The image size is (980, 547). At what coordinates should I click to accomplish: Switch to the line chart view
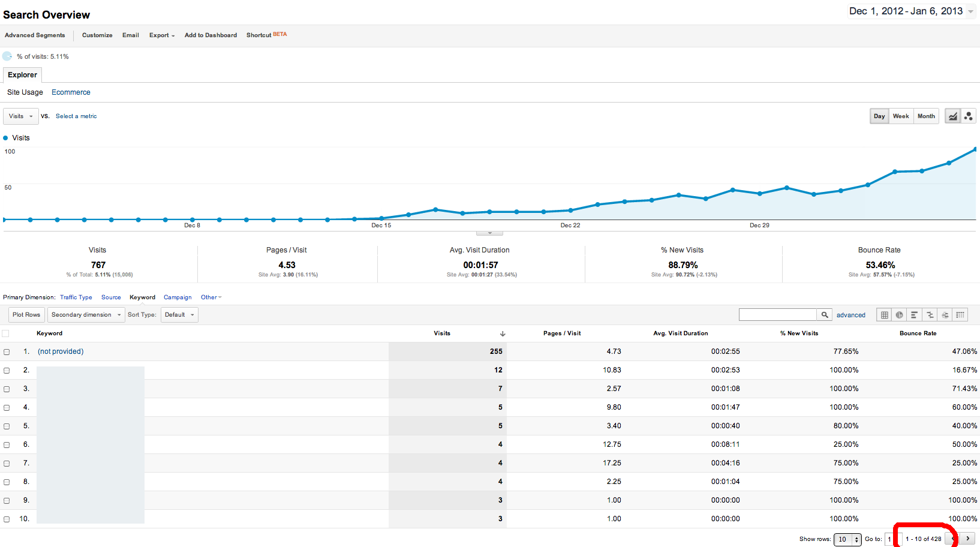(x=952, y=116)
